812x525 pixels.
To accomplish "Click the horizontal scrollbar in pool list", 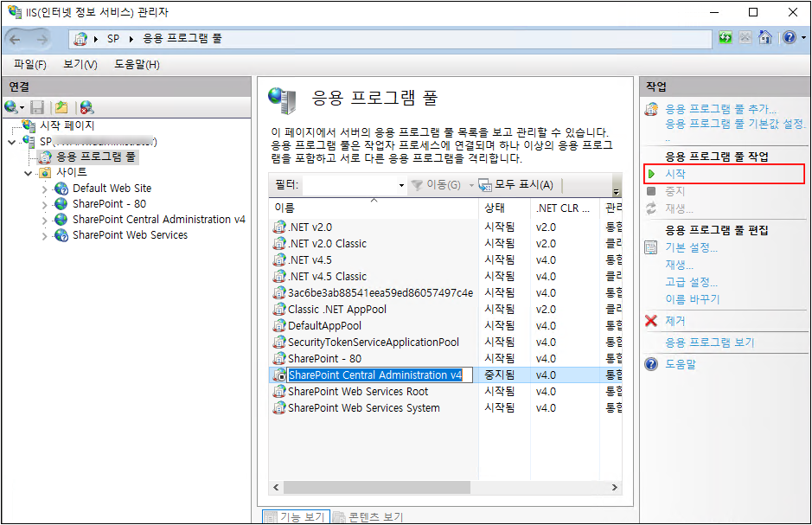I will click(377, 487).
